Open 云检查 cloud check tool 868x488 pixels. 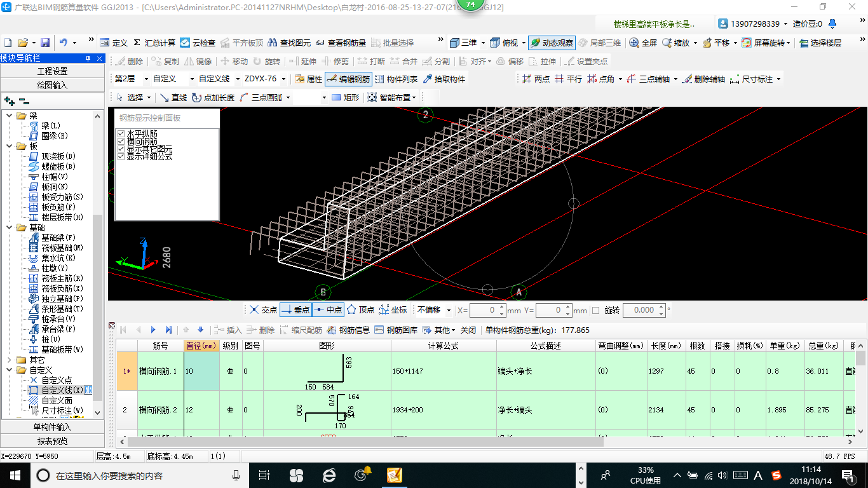pyautogui.click(x=198, y=43)
